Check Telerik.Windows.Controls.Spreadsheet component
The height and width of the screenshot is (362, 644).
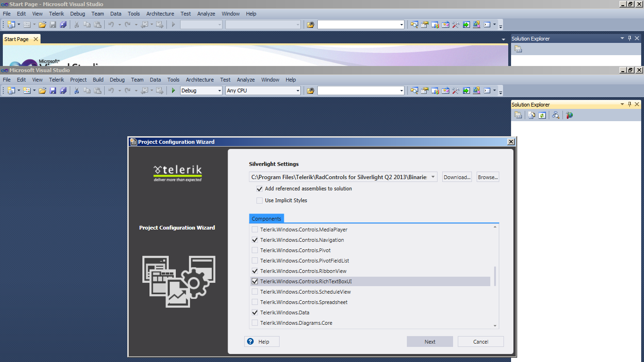[x=255, y=302]
